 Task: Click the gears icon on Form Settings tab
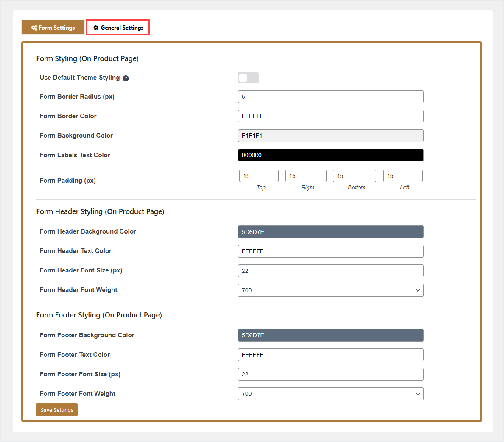(34, 28)
